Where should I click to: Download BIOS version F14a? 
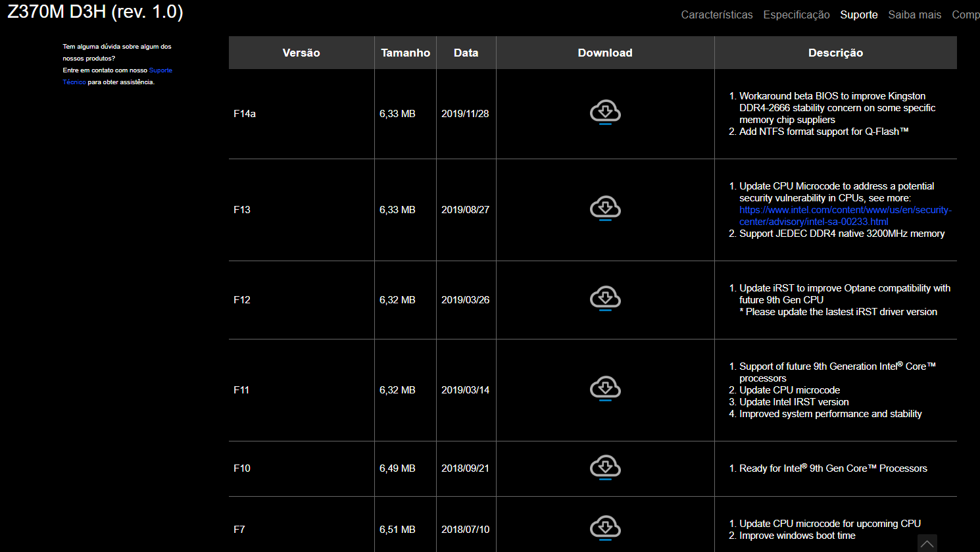[605, 113]
